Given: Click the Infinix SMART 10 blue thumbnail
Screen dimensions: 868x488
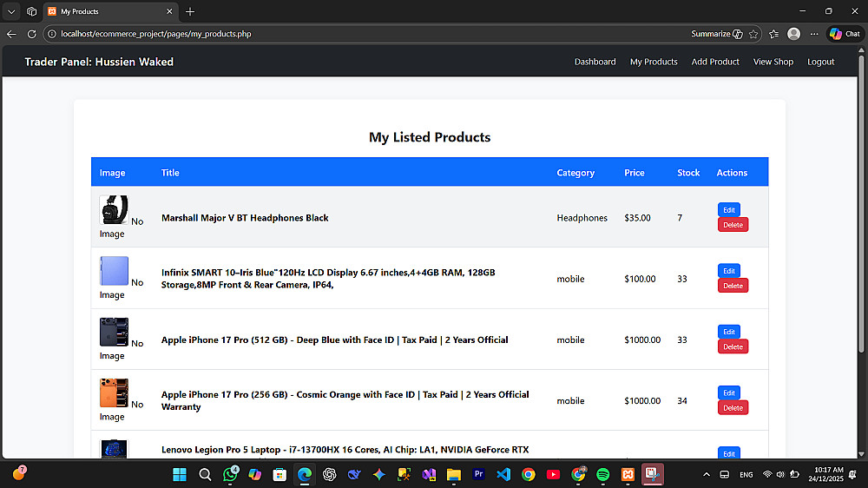Looking at the screenshot, I should [114, 271].
